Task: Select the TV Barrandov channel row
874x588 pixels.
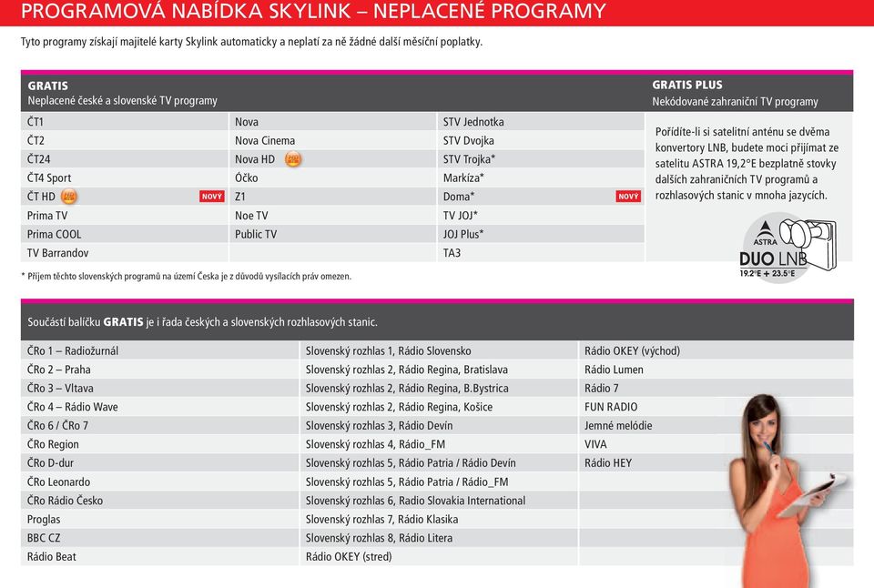Action: [x=125, y=253]
